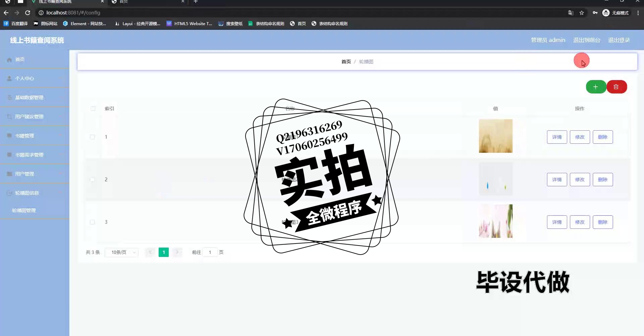
Task: Open the Element bookmark
Action: tap(85, 23)
